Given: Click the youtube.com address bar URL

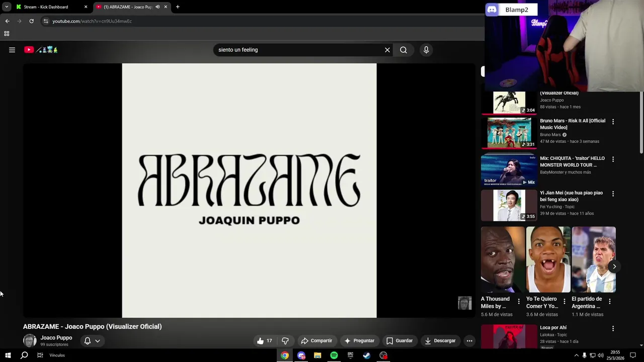Looking at the screenshot, I should pyautogui.click(x=92, y=21).
